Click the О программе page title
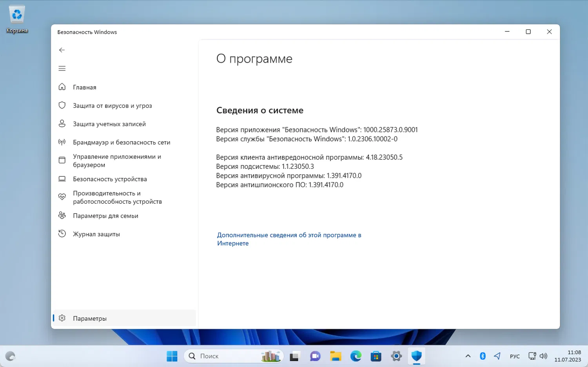588x367 pixels. tap(254, 59)
